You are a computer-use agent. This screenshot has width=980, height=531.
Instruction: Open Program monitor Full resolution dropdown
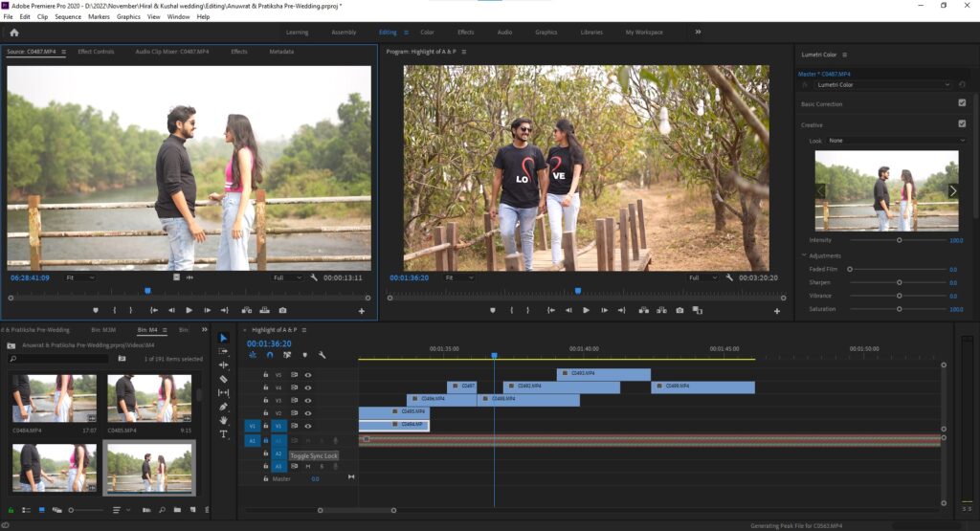(x=702, y=277)
